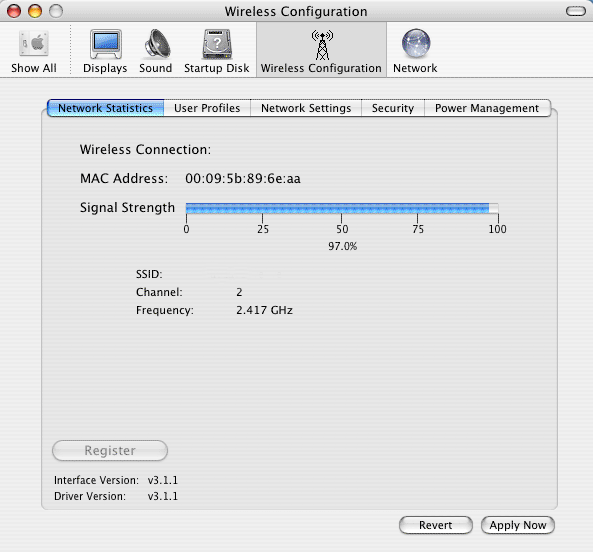Viewport: 593px width, 552px height.
Task: Switch to the Network Statistics tab
Action: tap(106, 108)
